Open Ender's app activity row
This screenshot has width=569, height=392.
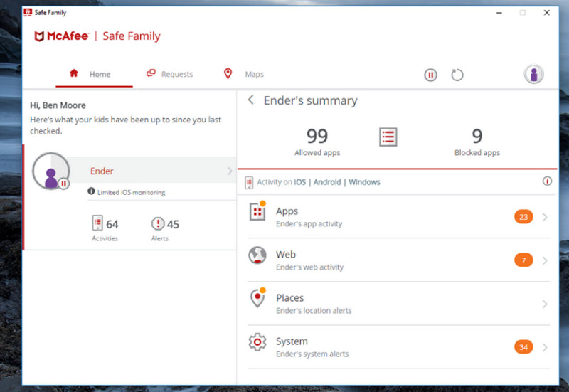tap(399, 217)
